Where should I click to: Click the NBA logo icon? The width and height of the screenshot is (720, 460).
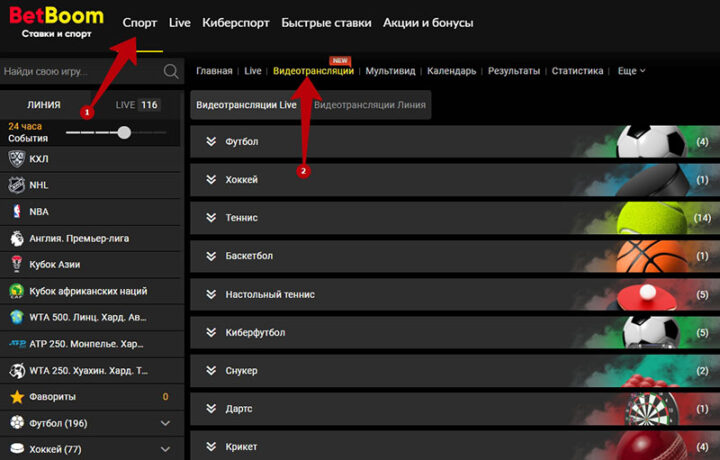pyautogui.click(x=16, y=211)
